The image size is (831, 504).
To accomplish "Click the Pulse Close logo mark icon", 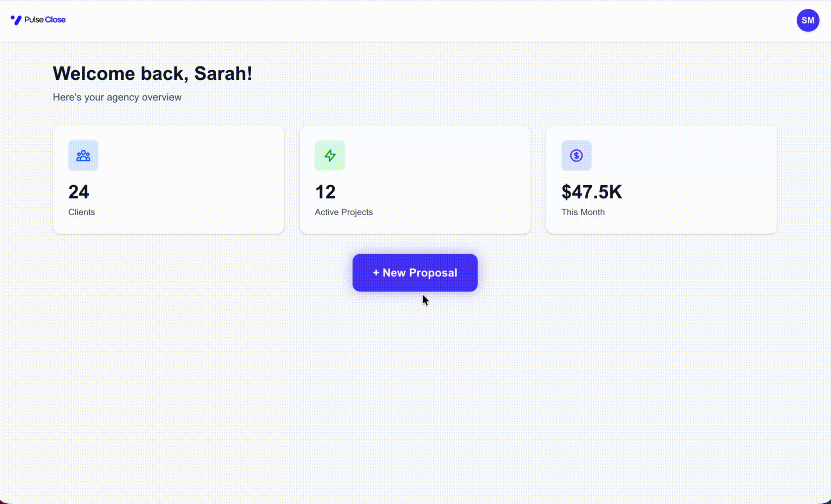I will [x=16, y=20].
